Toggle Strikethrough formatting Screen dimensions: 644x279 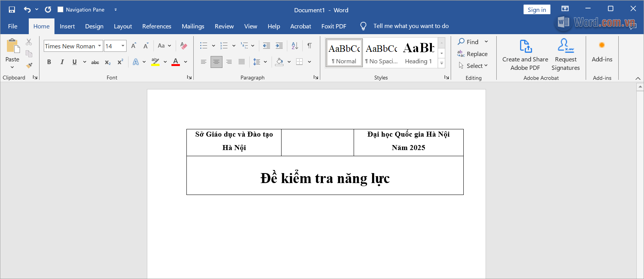(95, 62)
